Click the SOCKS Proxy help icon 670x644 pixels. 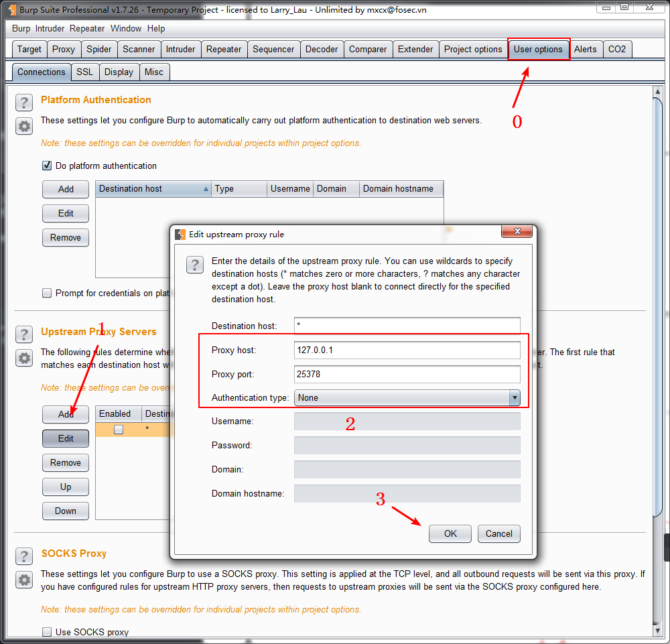pyautogui.click(x=24, y=556)
